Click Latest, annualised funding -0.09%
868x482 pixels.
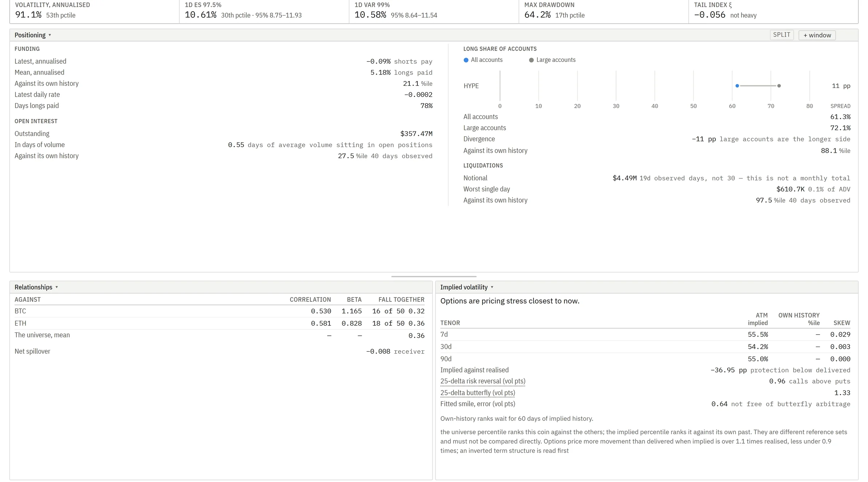click(378, 62)
